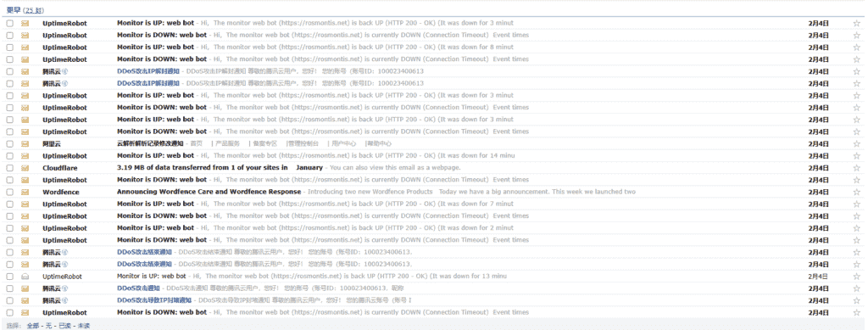Image resolution: width=868 pixels, height=330 pixels.
Task: Star the UptimeRobot 'down for 14 minu' email
Action: click(857, 156)
